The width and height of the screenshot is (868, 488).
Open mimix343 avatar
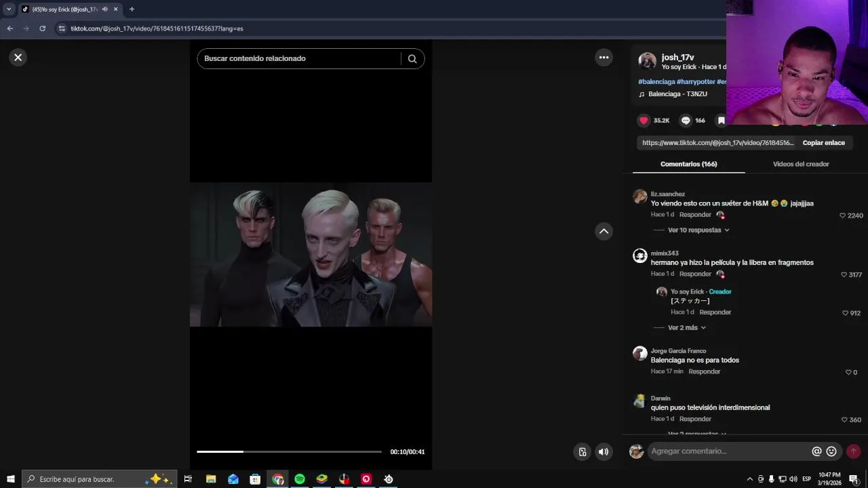(x=639, y=256)
